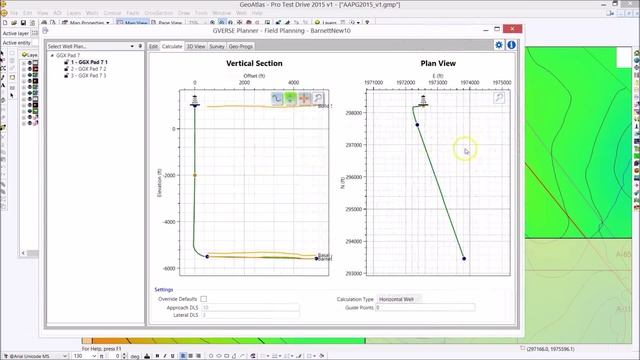
Task: Toggle visibility of topmost layer in Layers list
Action: click(29, 63)
